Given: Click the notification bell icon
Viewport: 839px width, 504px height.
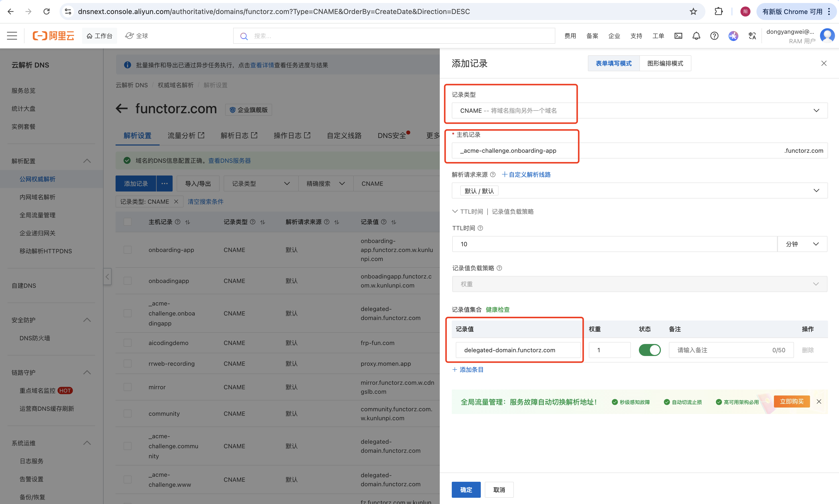Looking at the screenshot, I should (x=696, y=36).
